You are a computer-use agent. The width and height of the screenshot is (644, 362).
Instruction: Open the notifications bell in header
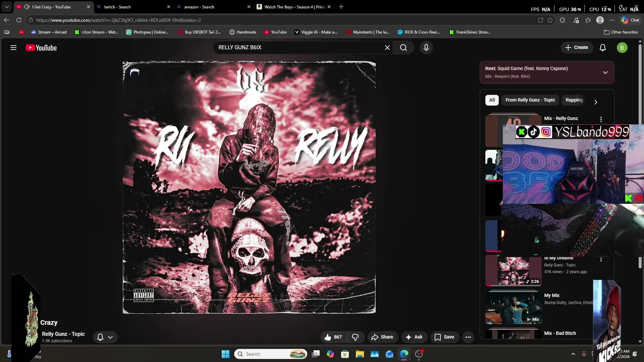[x=603, y=48]
